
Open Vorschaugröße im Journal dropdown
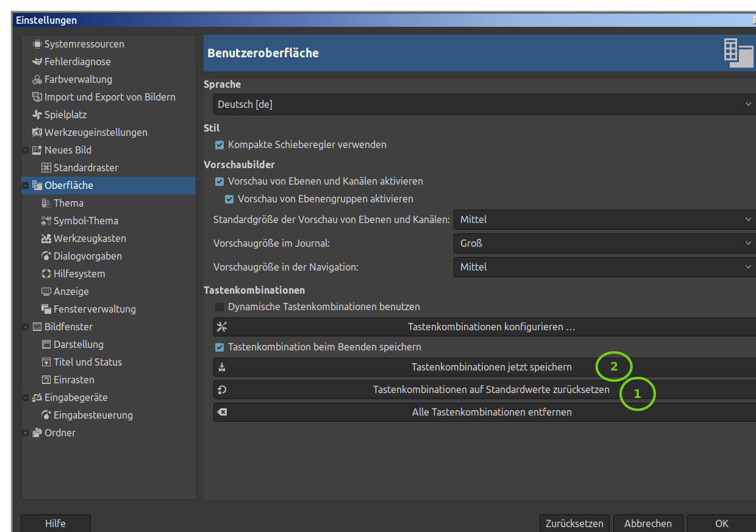tap(605, 243)
